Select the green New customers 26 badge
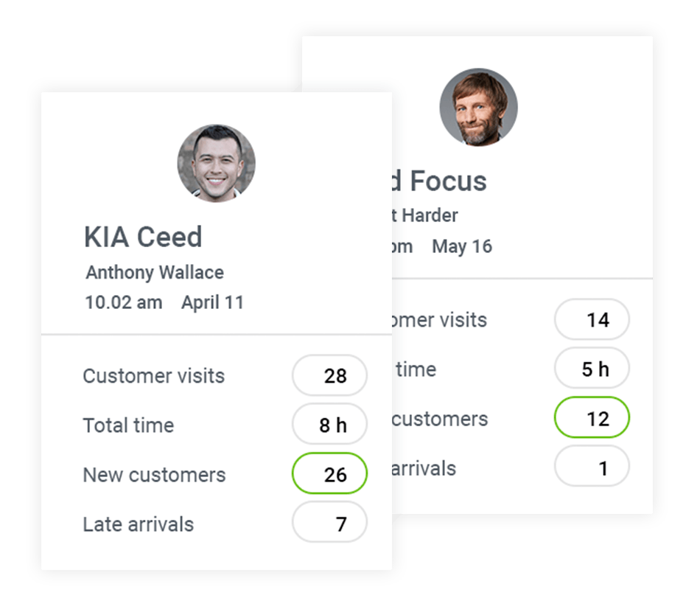The height and width of the screenshot is (615, 700). click(329, 474)
